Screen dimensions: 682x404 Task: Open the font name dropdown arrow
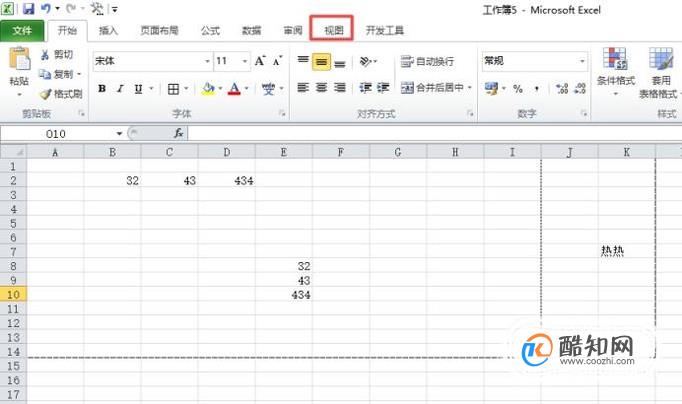207,61
